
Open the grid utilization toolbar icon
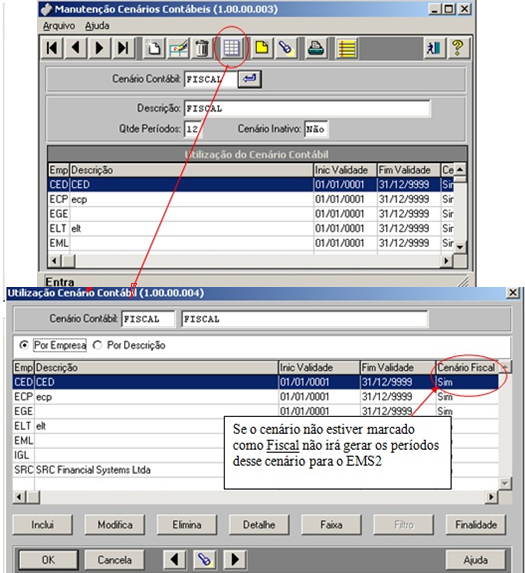click(x=232, y=48)
